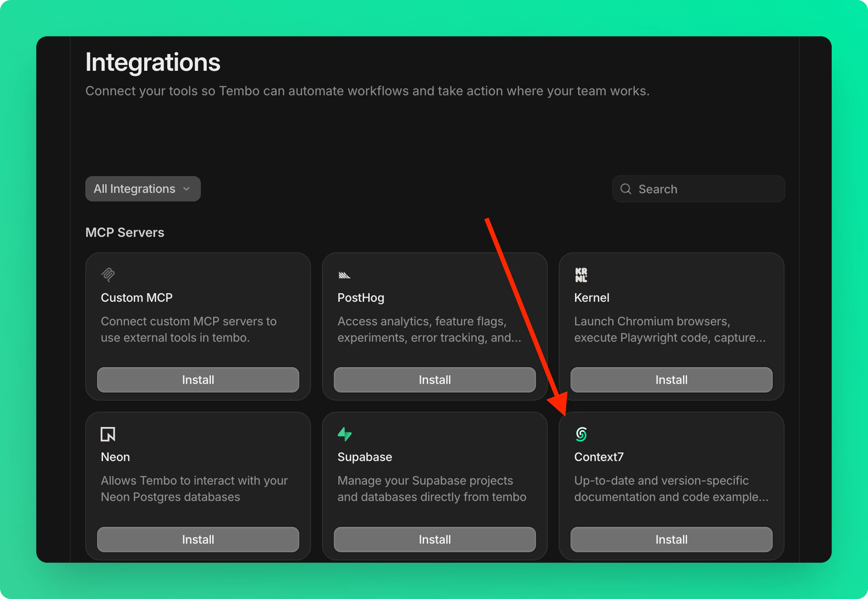Click the magnifying glass search icon
Viewport: 868px width, 599px height.
625,189
